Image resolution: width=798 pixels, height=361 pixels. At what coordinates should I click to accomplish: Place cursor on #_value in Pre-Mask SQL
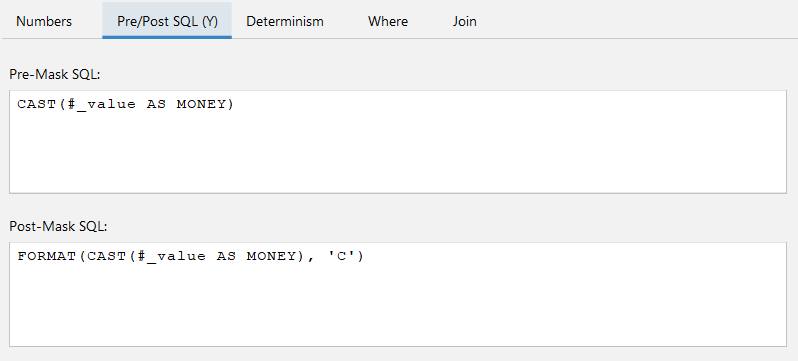pyautogui.click(x=102, y=104)
